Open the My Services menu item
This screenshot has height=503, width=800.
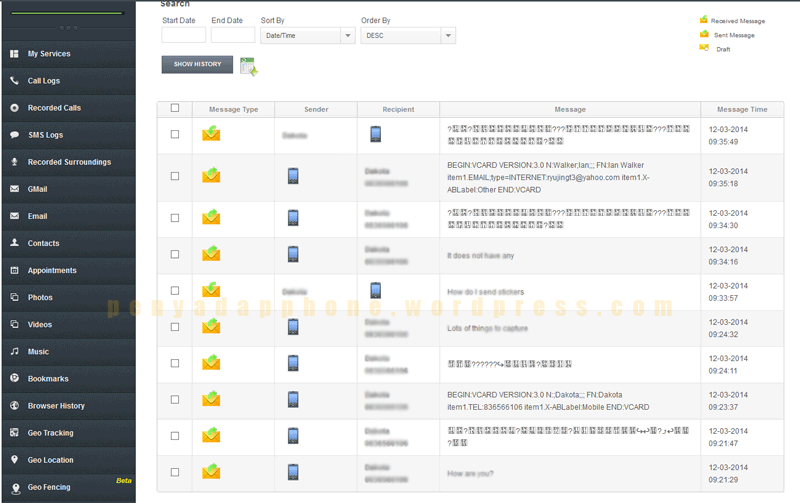coord(49,54)
